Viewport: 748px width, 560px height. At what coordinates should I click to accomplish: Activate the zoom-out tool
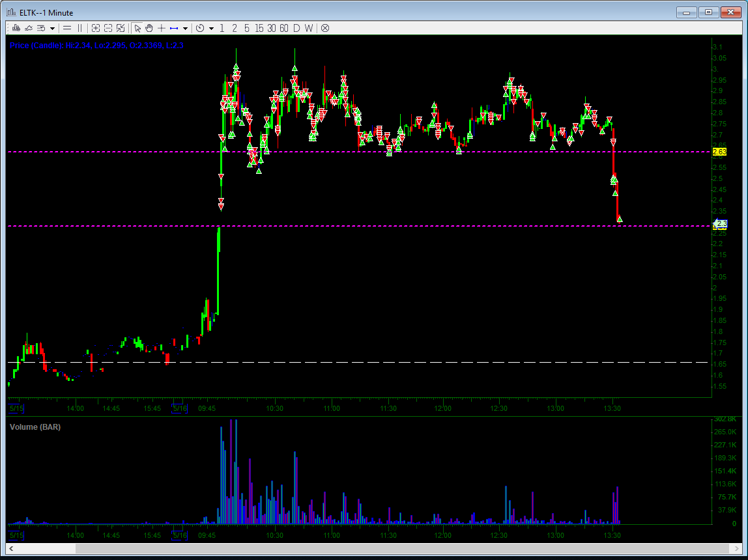(108, 28)
